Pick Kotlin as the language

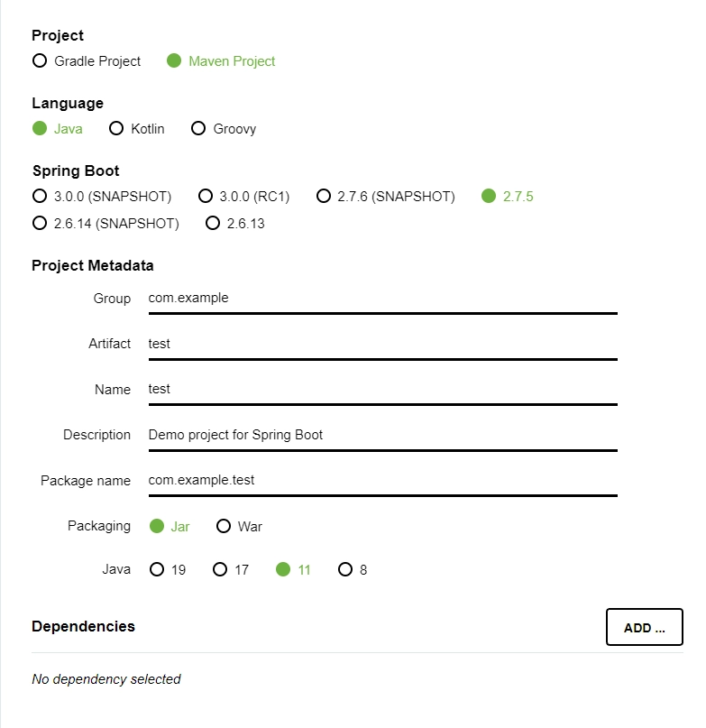click(116, 128)
